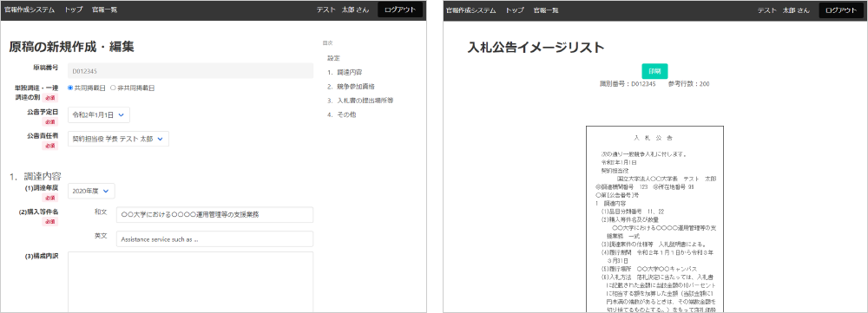This screenshot has height=313, width=868.
Task: Jump to 2. 競争参加資格 in contents
Action: point(351,86)
